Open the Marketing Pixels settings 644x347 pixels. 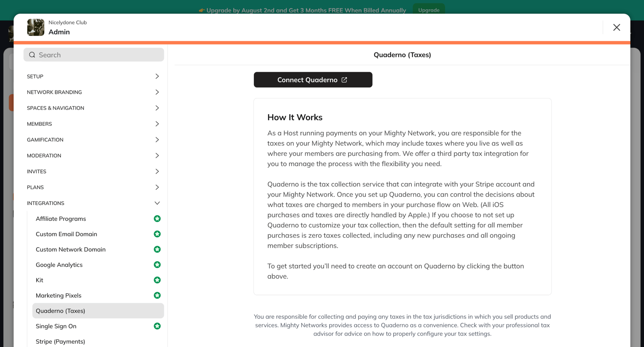tap(98, 295)
